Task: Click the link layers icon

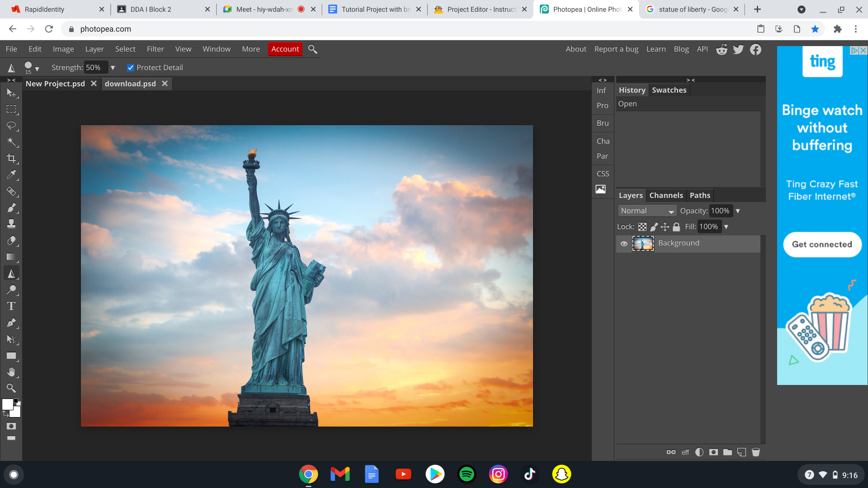Action: (x=671, y=452)
